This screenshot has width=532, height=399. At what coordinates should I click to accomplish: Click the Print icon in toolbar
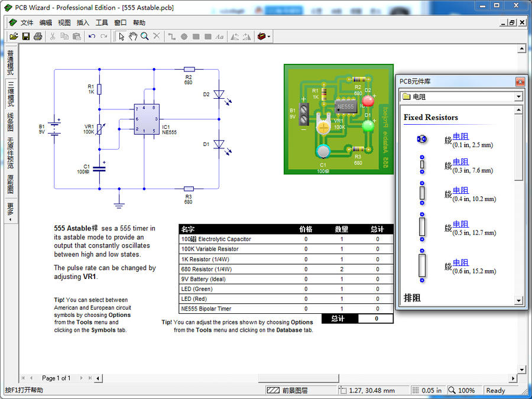pos(38,37)
